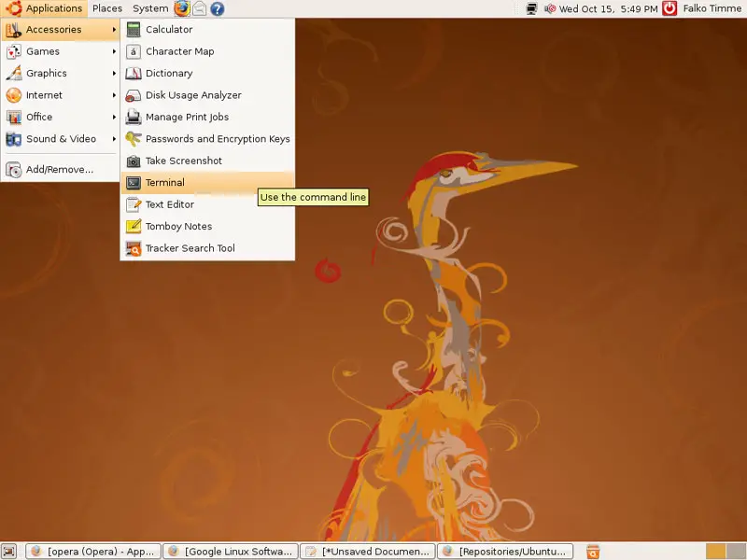Click the Calculator icon in Accessories
Screen dimensions: 747x560
(134, 30)
